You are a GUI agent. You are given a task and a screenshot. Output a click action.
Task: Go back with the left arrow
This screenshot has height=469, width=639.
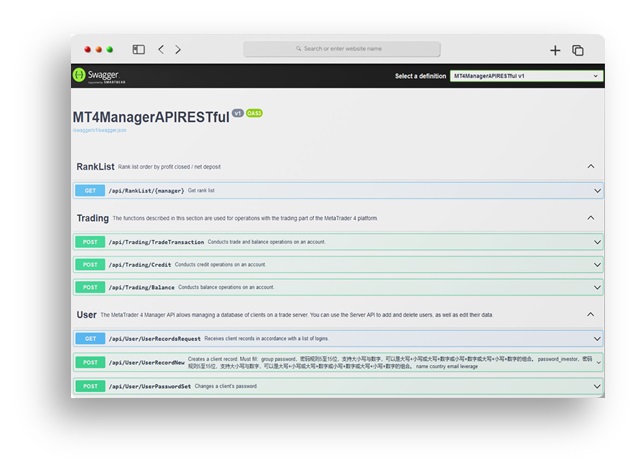161,49
